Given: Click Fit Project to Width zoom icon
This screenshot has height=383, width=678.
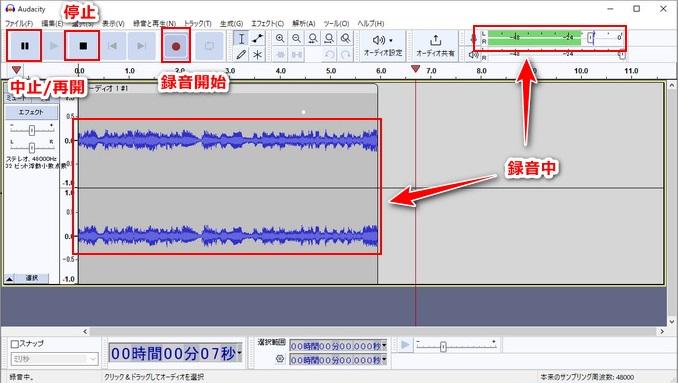Looking at the screenshot, I should 329,38.
